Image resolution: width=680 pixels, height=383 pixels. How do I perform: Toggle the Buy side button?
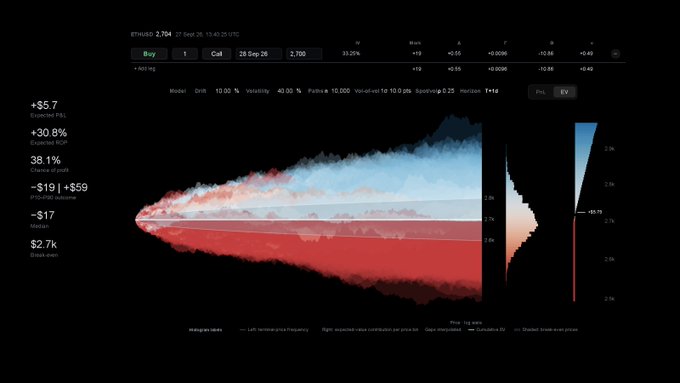149,54
